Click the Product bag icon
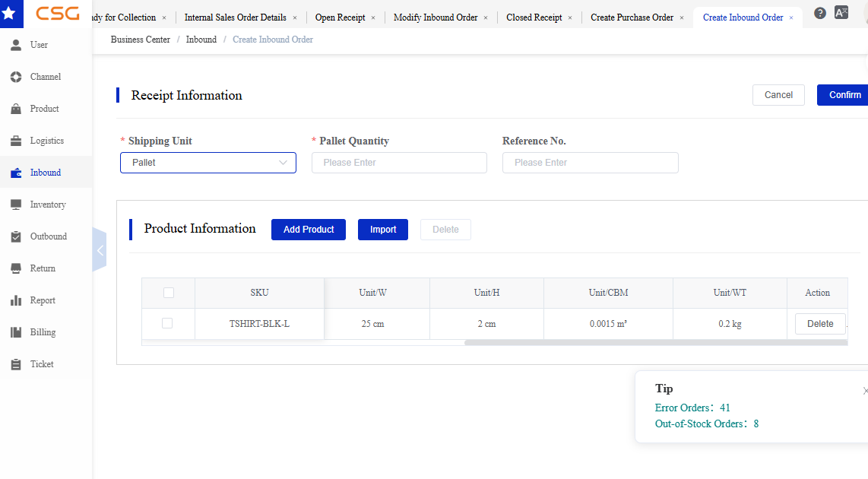This screenshot has height=479, width=868. pos(16,109)
